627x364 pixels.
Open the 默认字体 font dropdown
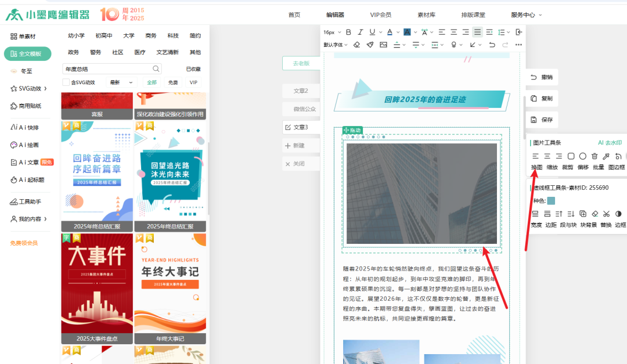(336, 45)
